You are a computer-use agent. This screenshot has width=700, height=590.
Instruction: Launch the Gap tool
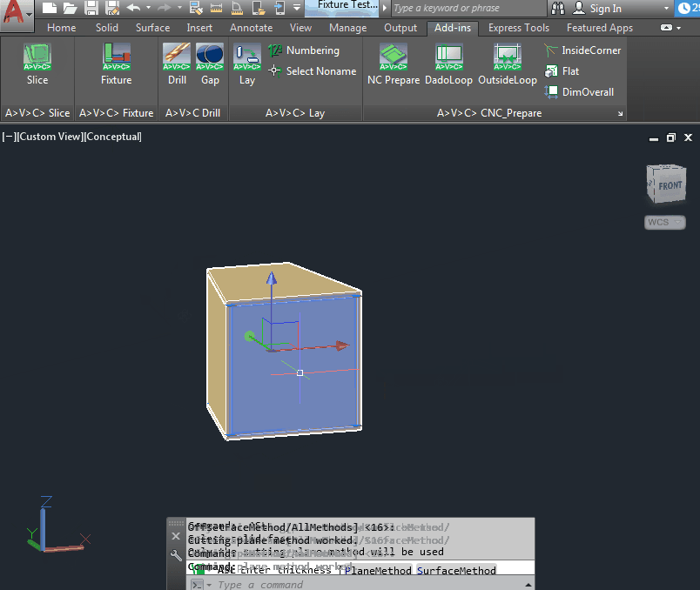[x=210, y=64]
